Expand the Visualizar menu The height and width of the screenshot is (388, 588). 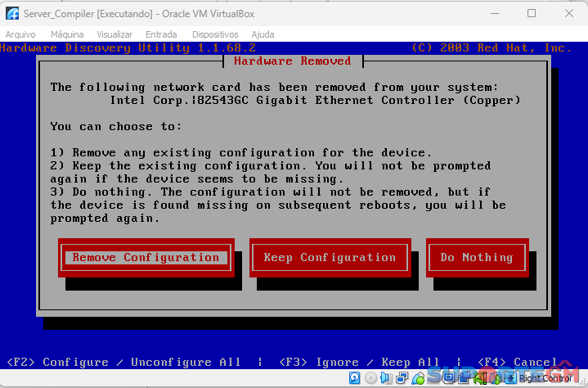(114, 34)
